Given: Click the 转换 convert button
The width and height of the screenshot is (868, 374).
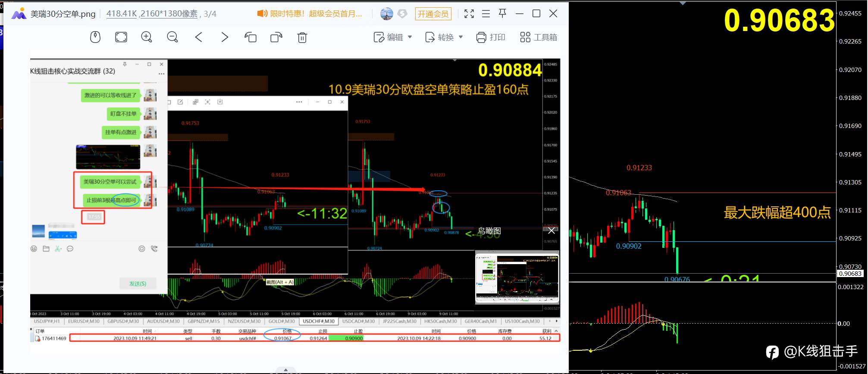Looking at the screenshot, I should (439, 37).
